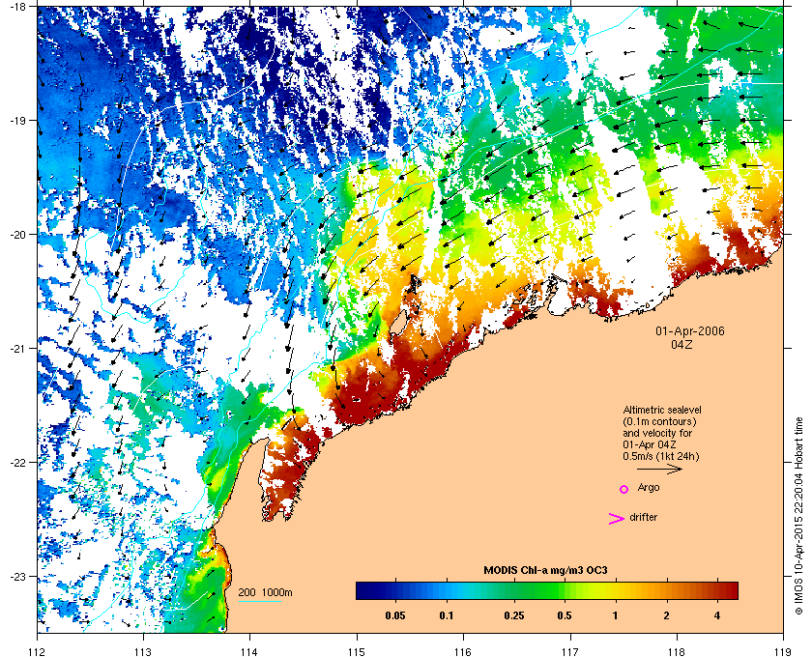Click the magenta drifter legend symbol

pos(617,519)
